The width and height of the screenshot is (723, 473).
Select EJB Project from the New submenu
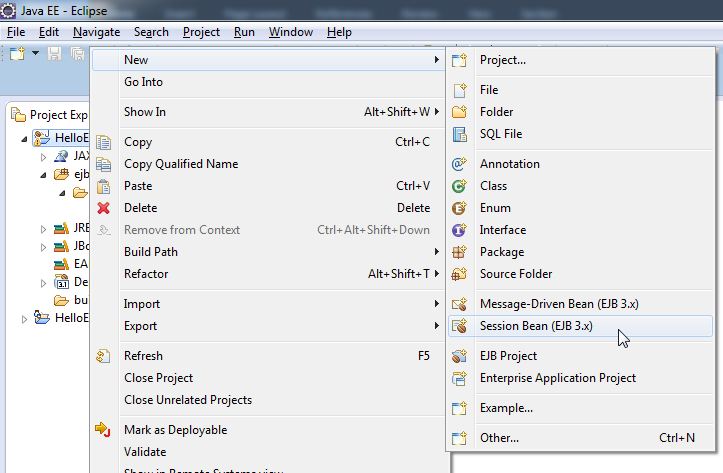(508, 356)
